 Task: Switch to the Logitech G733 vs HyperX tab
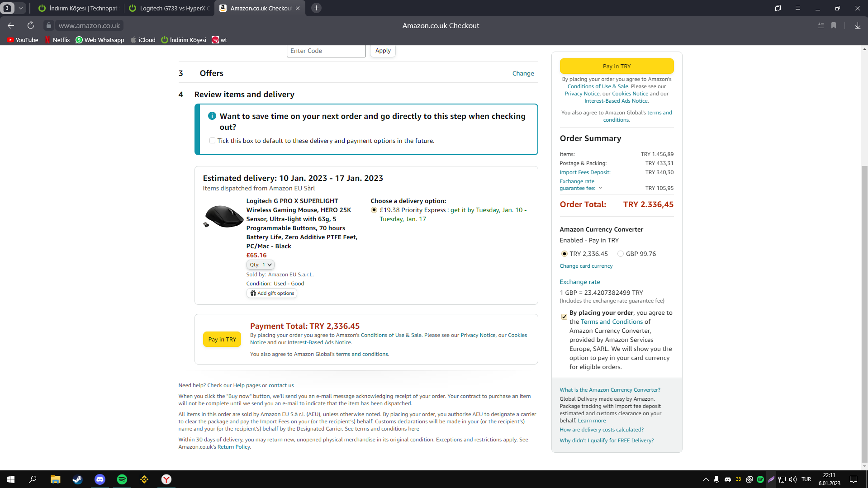tap(168, 8)
